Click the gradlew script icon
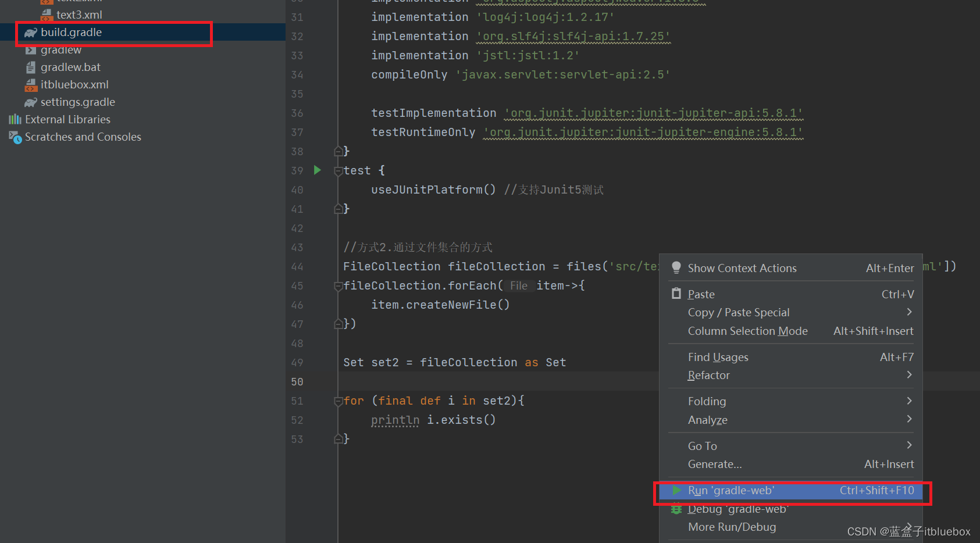 pyautogui.click(x=31, y=50)
